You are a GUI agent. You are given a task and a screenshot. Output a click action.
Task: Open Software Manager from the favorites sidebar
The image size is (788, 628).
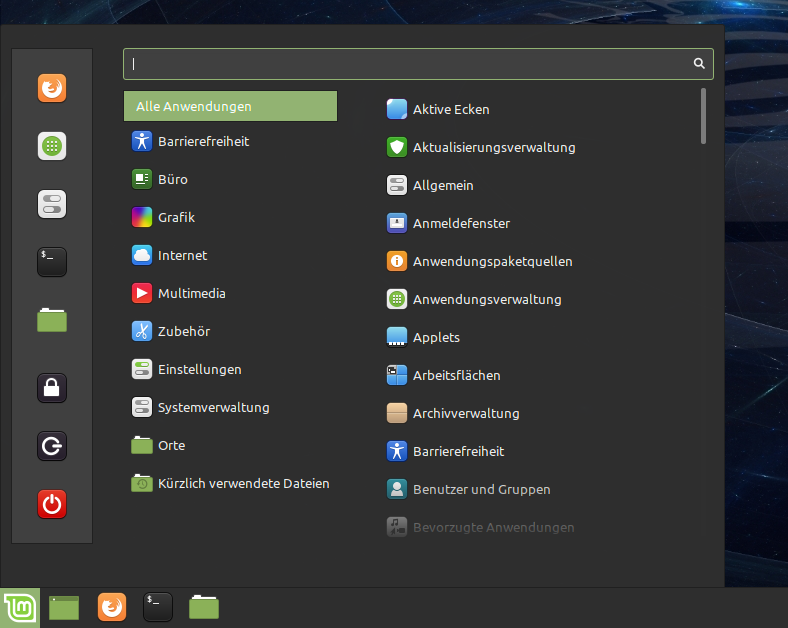coord(52,146)
